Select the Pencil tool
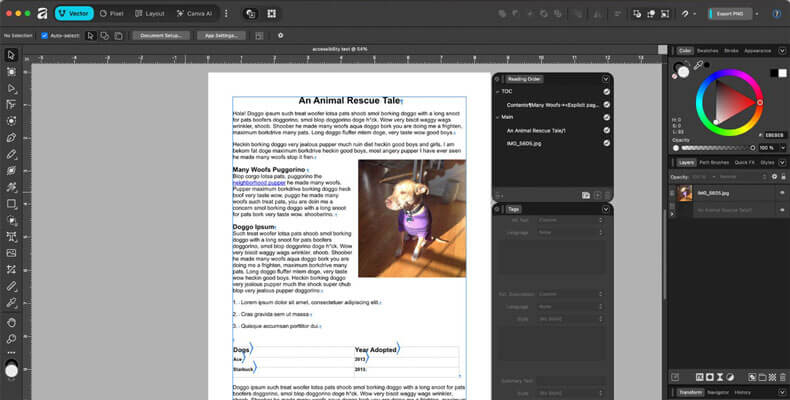 point(11,153)
